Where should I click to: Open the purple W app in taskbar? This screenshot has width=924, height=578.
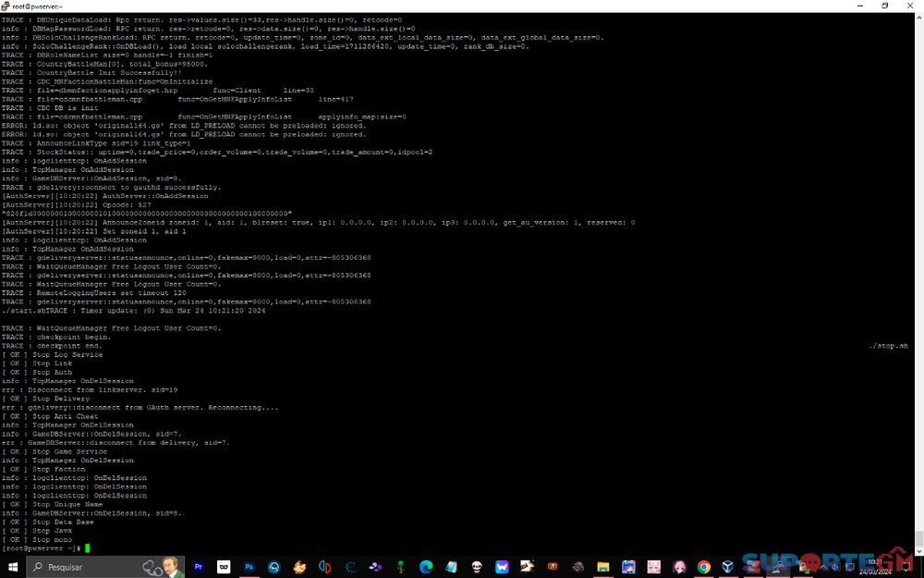tap(502, 567)
